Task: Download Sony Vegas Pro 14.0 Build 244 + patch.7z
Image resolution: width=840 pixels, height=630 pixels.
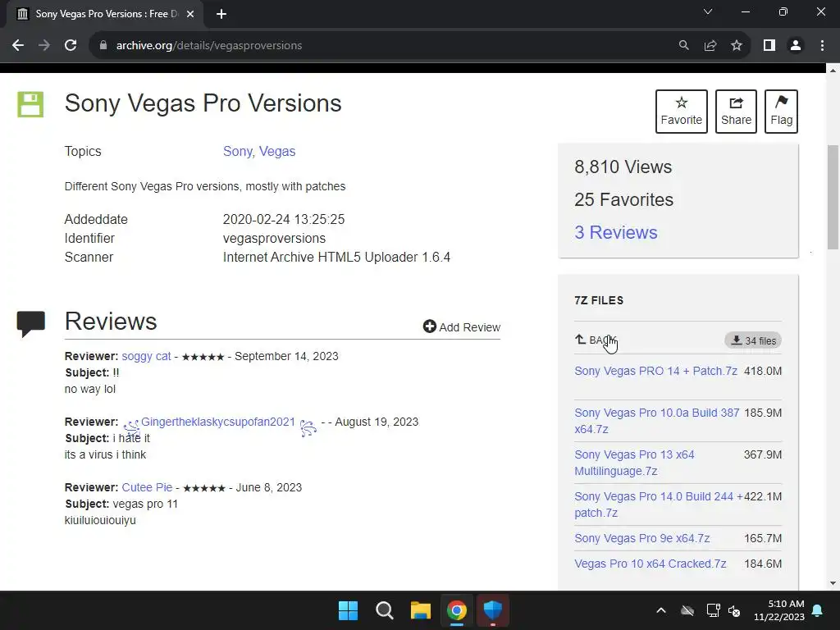Action: click(x=659, y=504)
